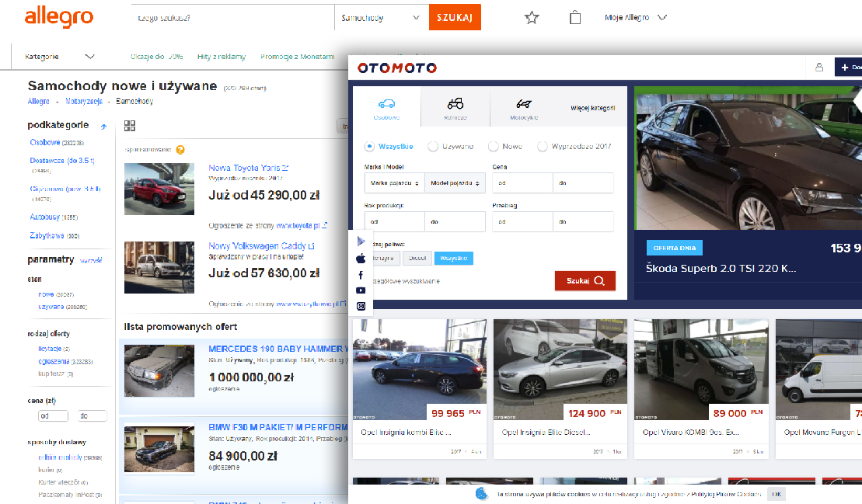Toggle Wszystkie fuel type button
The image size is (862, 504).
coord(453,258)
